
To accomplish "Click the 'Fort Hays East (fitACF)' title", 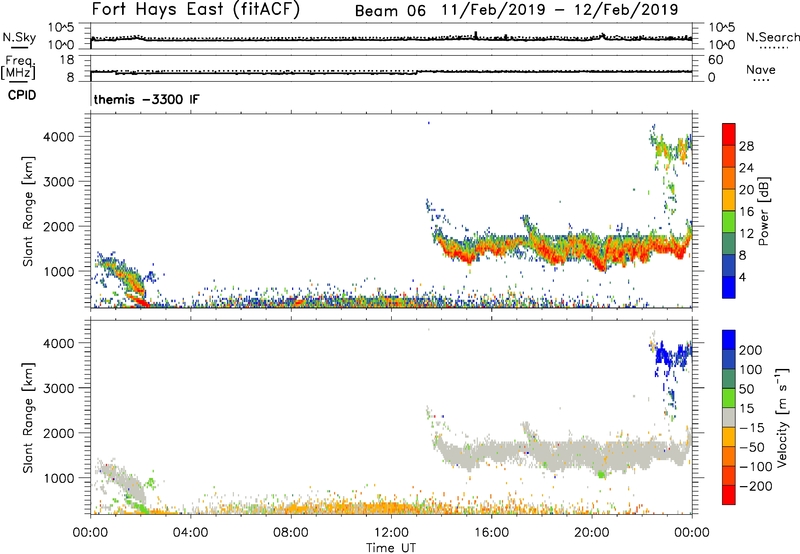I will pos(196,10).
